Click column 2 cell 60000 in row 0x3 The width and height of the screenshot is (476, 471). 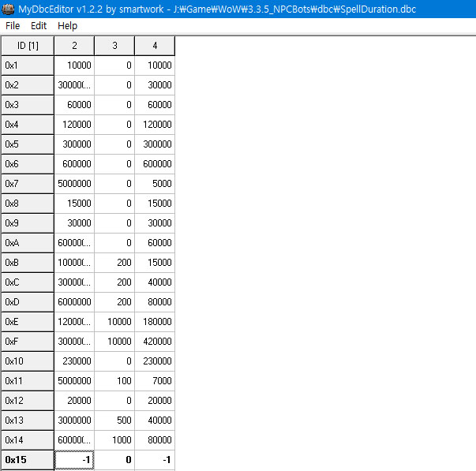(x=74, y=105)
